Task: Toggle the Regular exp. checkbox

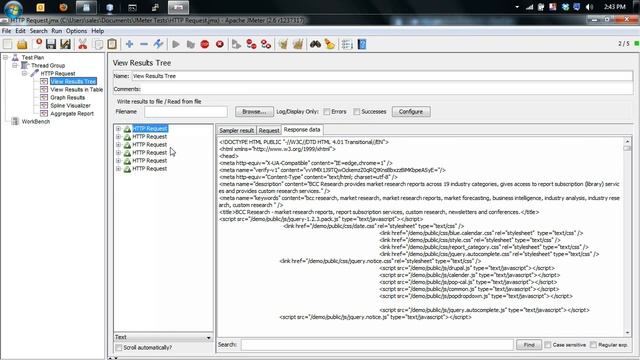Action: 593,345
